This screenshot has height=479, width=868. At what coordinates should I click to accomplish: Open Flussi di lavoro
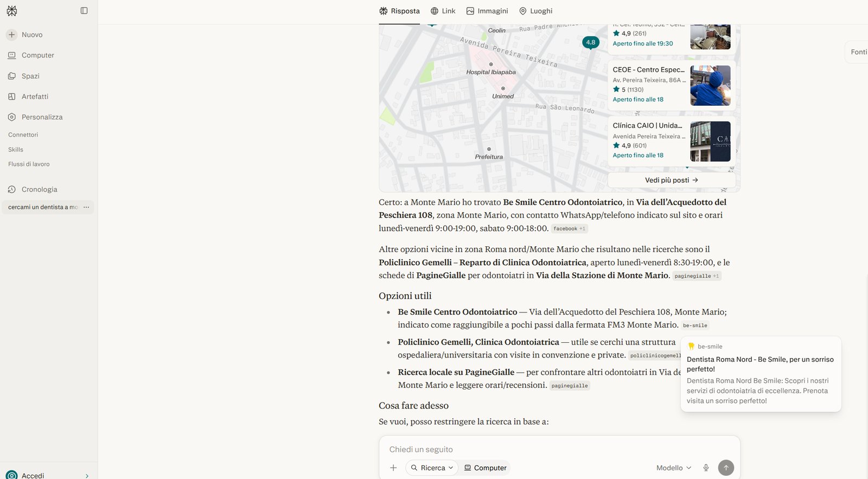pos(29,164)
